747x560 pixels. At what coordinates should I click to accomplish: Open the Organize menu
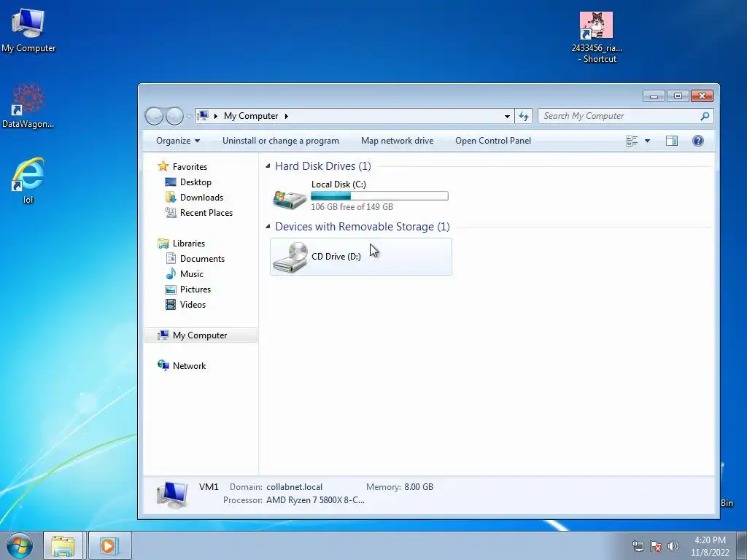(x=178, y=141)
